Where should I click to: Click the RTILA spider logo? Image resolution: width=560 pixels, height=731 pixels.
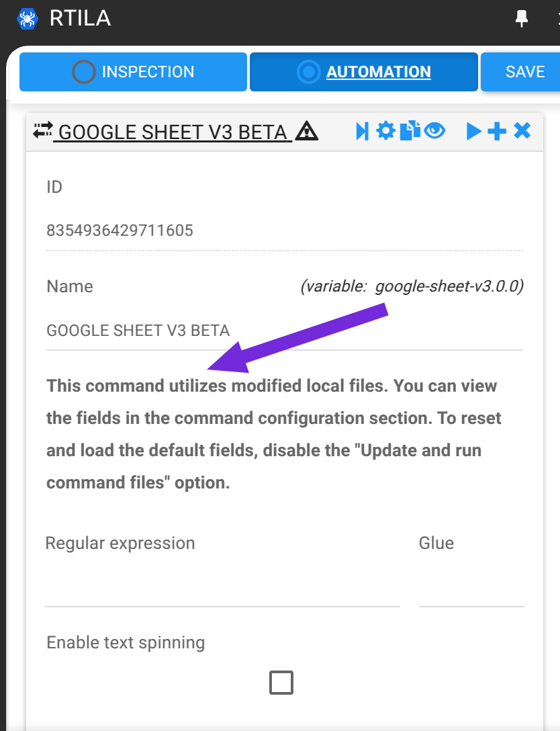click(x=27, y=19)
